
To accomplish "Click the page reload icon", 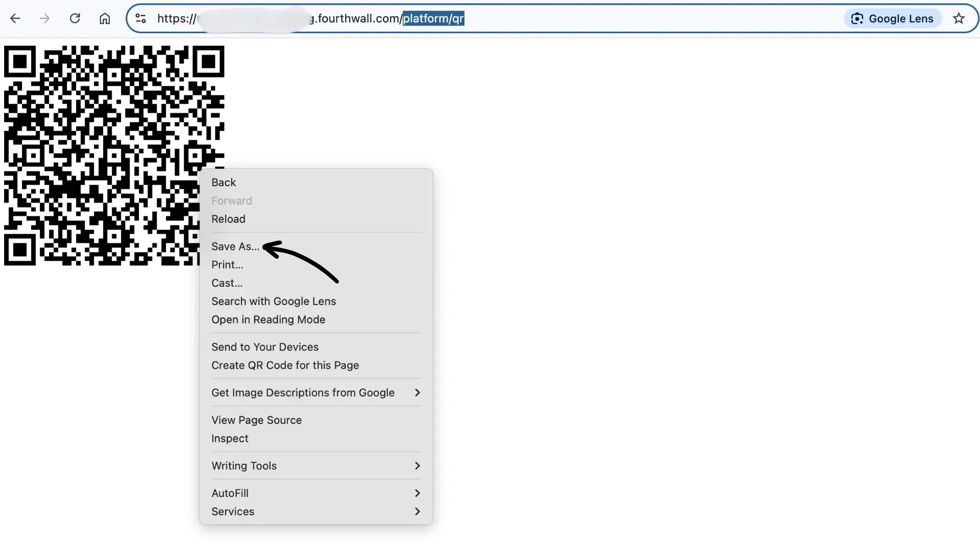I will [75, 18].
